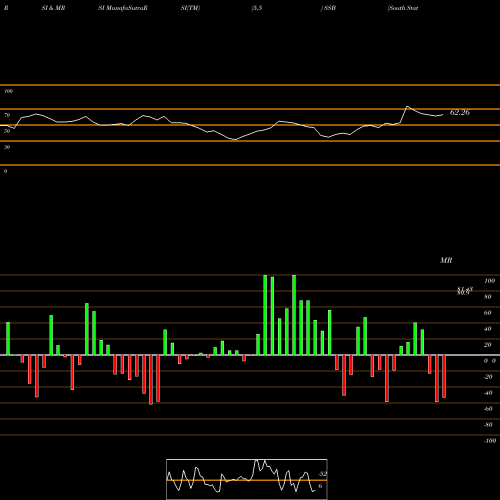The height and width of the screenshot is (500, 500).
Task: Click the RSI axis label 0 at left
Action: [x=5, y=171]
